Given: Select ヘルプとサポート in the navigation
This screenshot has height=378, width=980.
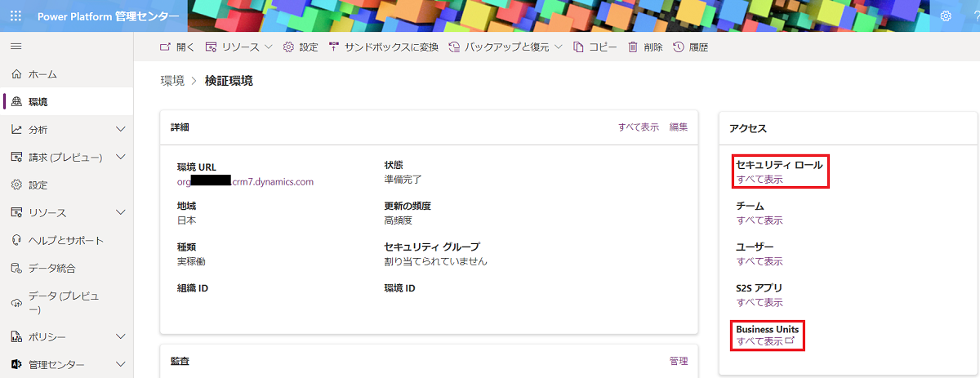Looking at the screenshot, I should pyautogui.click(x=67, y=241).
